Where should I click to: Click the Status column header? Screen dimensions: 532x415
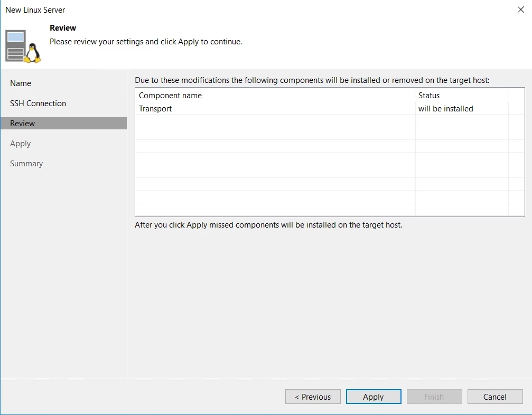429,96
